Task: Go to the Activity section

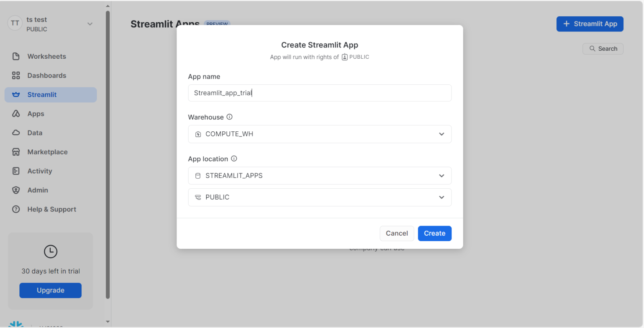Action: (39, 171)
